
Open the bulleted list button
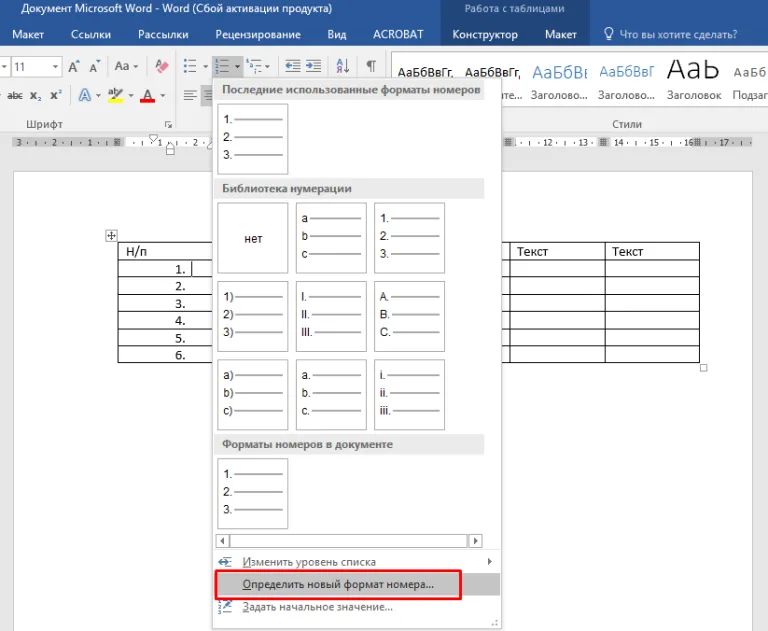[x=190, y=66]
